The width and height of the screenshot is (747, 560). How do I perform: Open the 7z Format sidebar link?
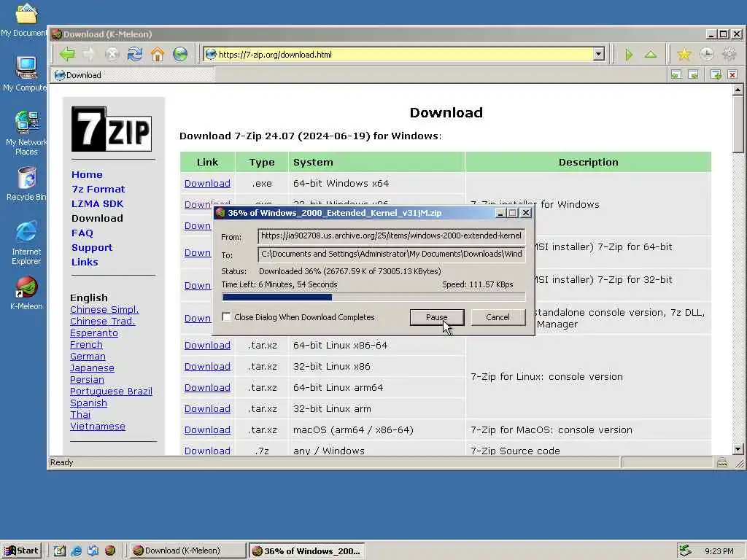(x=98, y=189)
